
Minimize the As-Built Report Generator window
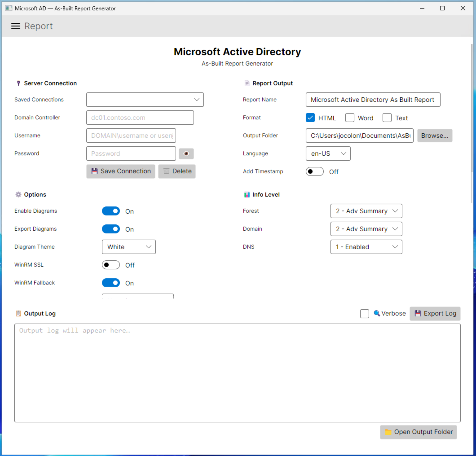(x=422, y=8)
